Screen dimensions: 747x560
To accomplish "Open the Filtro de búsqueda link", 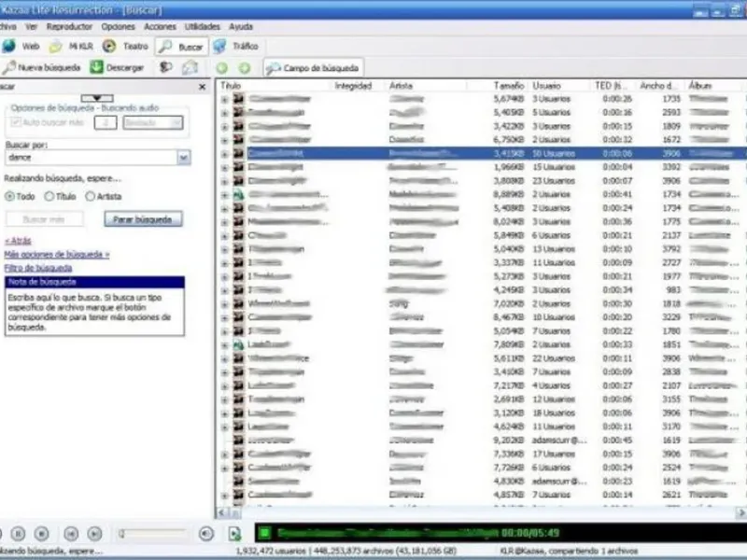I will coord(38,268).
